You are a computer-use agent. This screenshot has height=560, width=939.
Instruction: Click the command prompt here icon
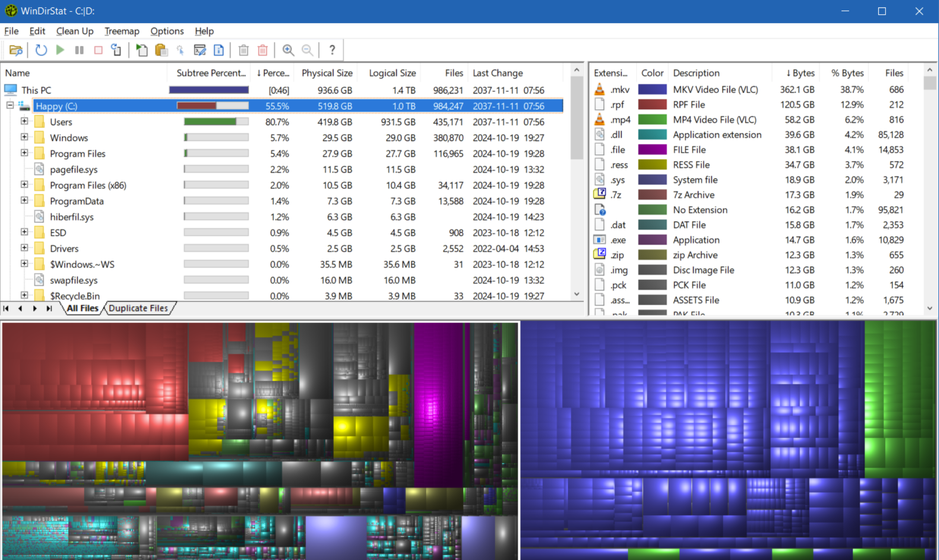[200, 50]
